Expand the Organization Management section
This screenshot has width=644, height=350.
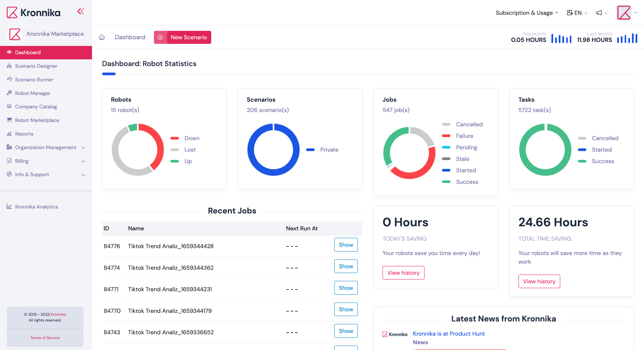tap(46, 147)
